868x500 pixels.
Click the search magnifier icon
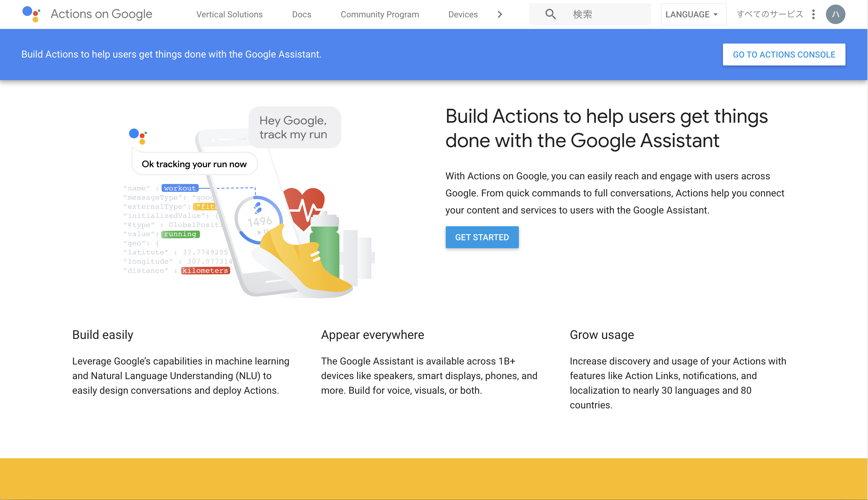coord(550,14)
